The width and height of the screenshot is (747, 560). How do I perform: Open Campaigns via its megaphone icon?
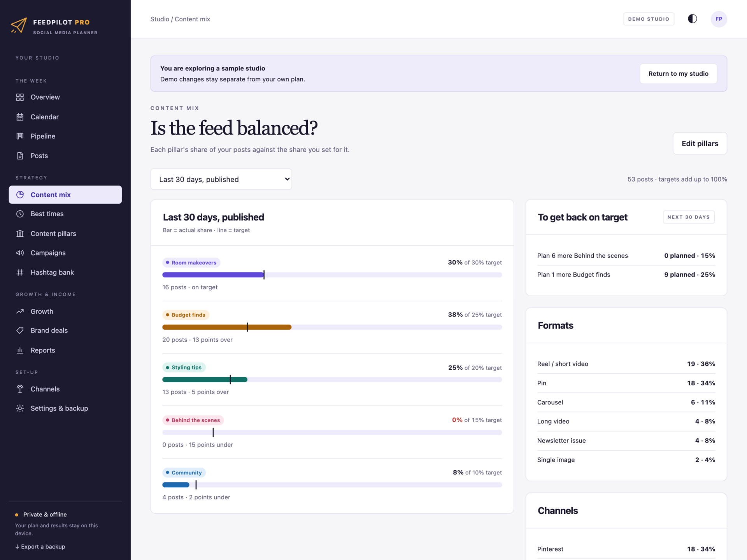pos(20,253)
